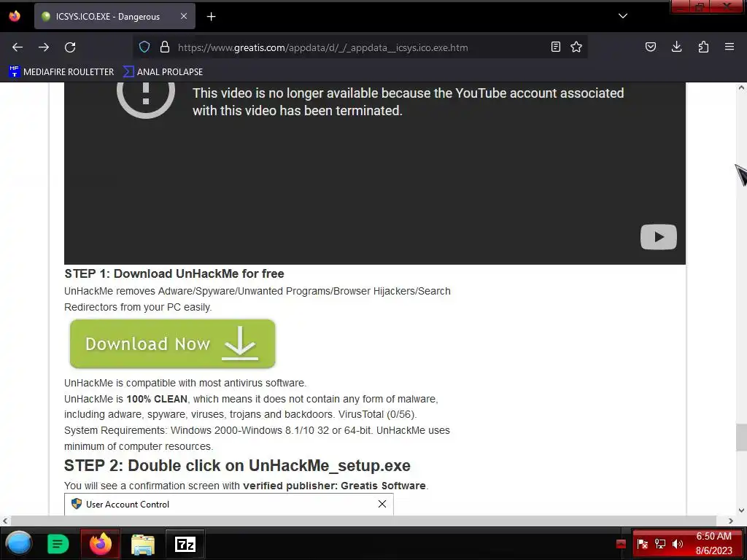Image resolution: width=747 pixels, height=560 pixels.
Task: Click the Firefox logo icon in the tab bar
Action: tap(15, 16)
